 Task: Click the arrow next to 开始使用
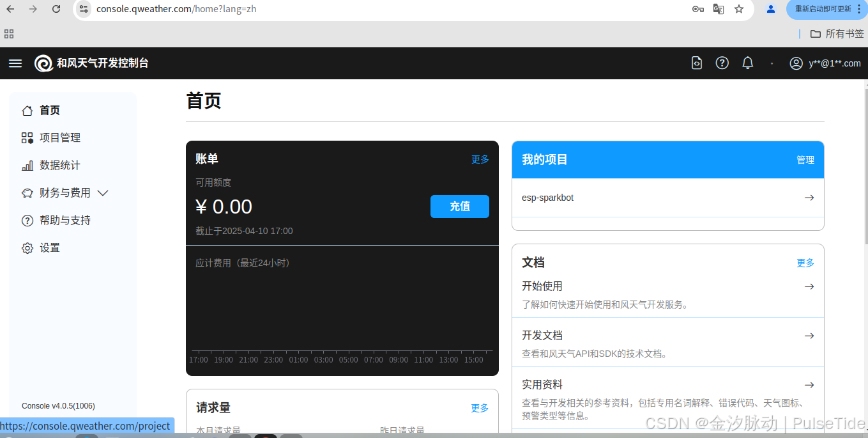pos(809,286)
